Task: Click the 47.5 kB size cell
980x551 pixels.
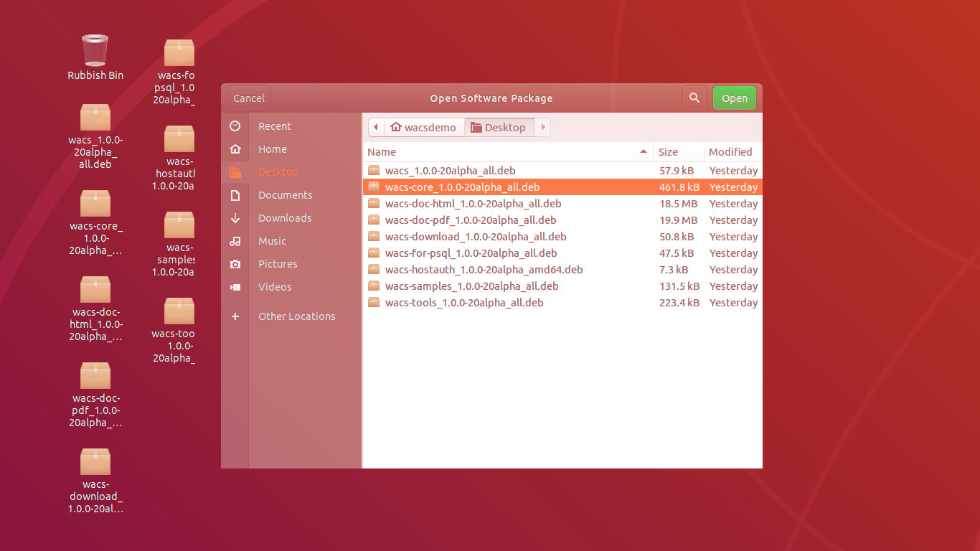Action: [677, 253]
